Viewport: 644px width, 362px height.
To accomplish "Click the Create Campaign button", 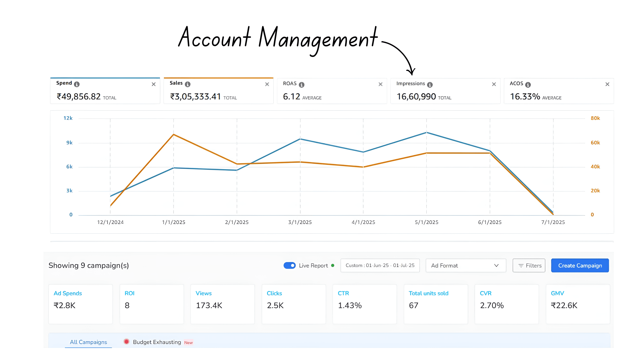I will 580,265.
